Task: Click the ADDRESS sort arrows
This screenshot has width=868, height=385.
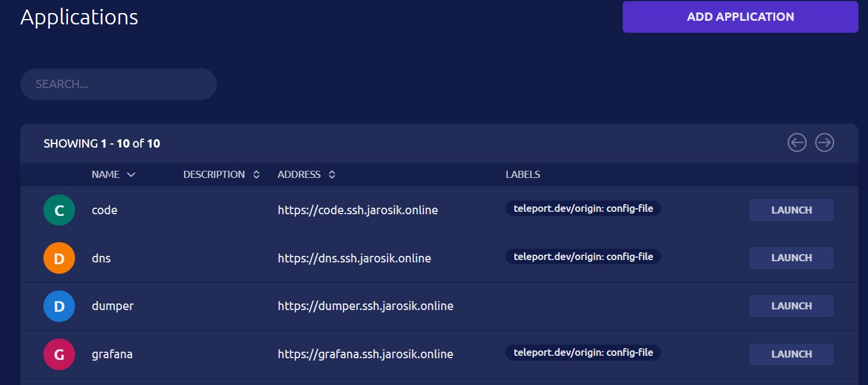Action: click(332, 174)
